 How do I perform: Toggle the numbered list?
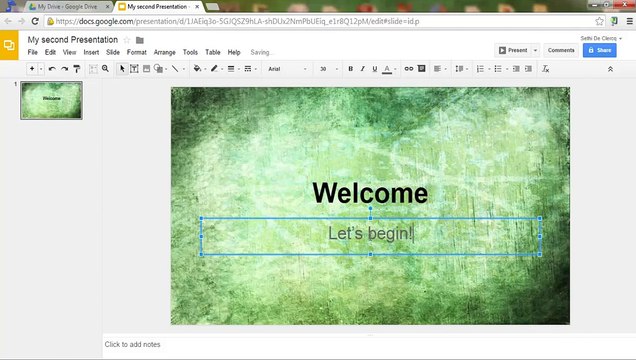tap(480, 69)
